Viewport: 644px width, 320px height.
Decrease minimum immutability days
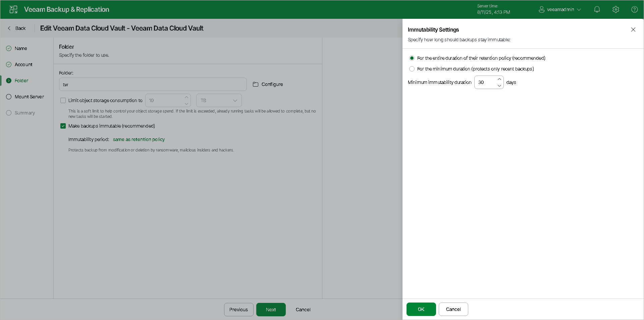pyautogui.click(x=499, y=86)
